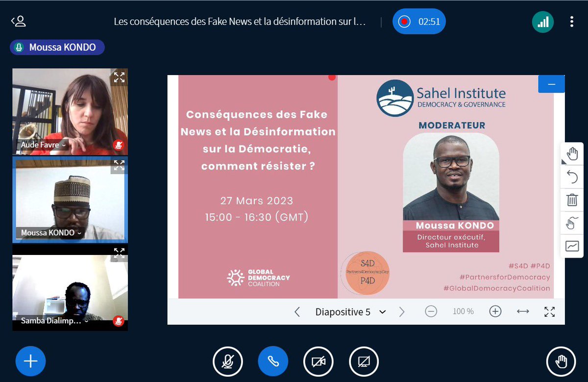Minimize the presentation with the blue button

(x=551, y=84)
